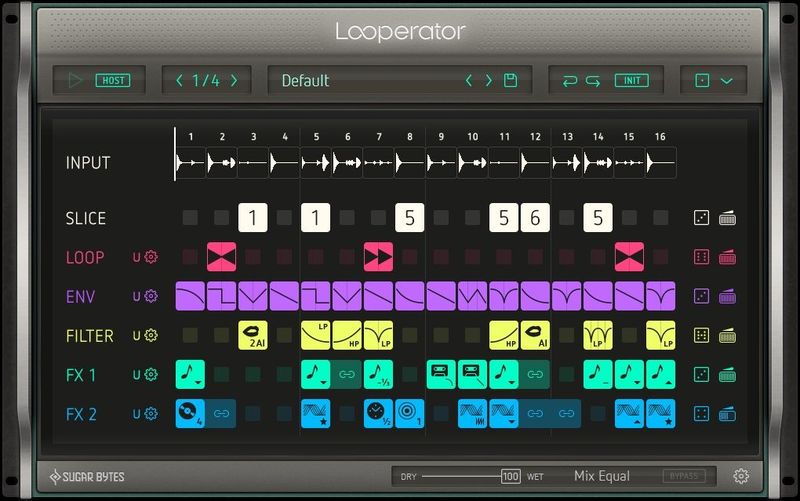This screenshot has width=800, height=501.
Task: Open global settings gear at bottom right
Action: 741,476
